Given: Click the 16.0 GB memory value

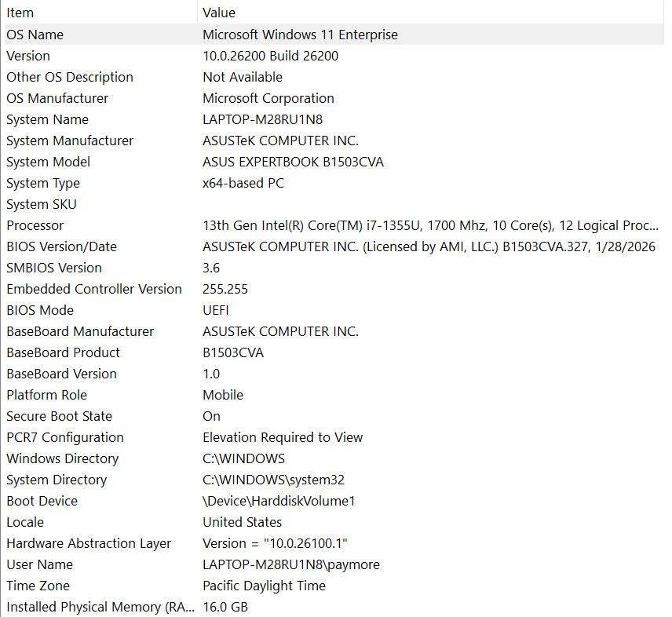Looking at the screenshot, I should coord(225,607).
